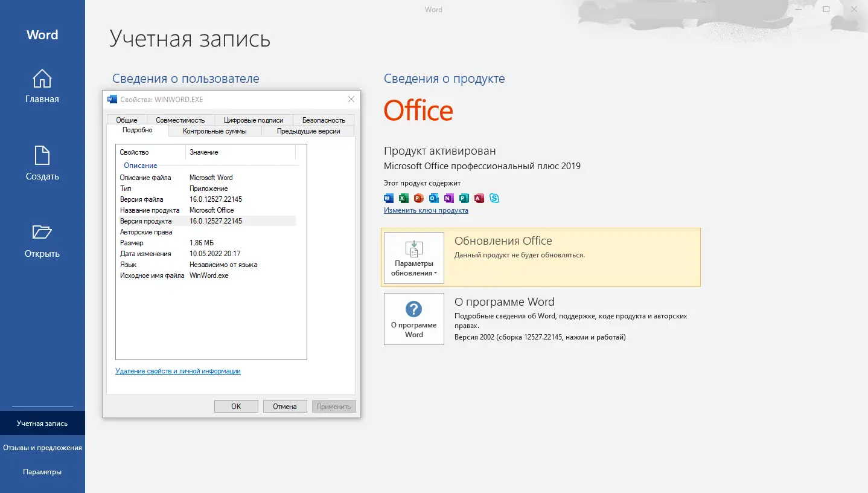The height and width of the screenshot is (493, 868).
Task: Click the OneNote icon under product contents
Action: click(x=448, y=198)
